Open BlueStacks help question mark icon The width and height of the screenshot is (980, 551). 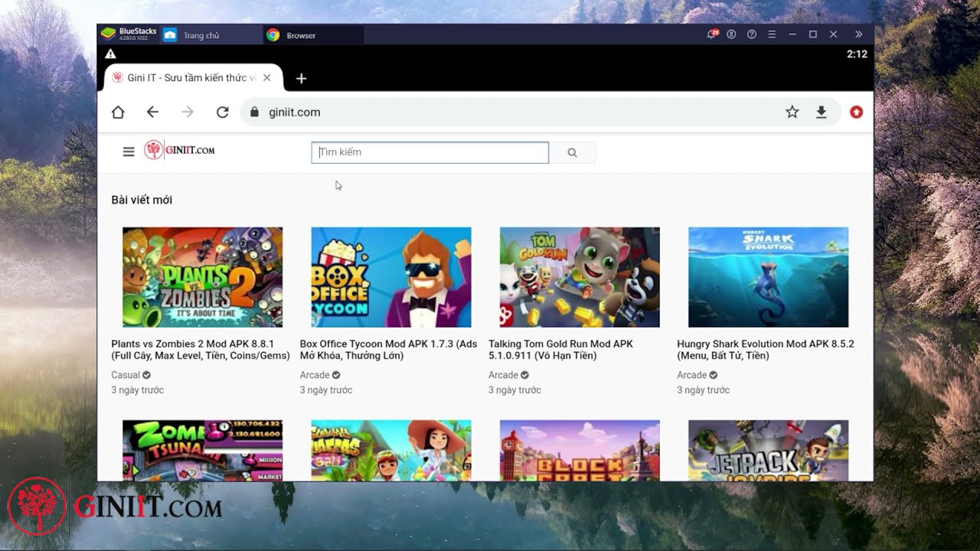point(752,34)
